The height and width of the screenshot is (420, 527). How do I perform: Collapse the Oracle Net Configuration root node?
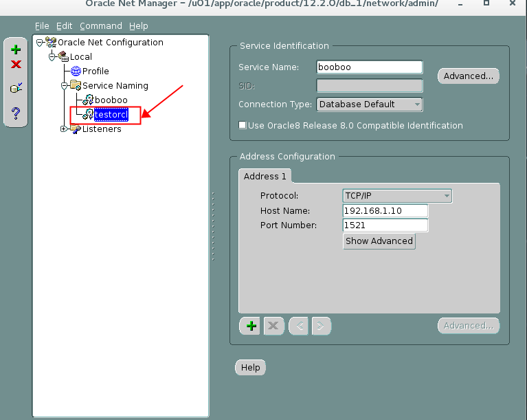point(40,43)
